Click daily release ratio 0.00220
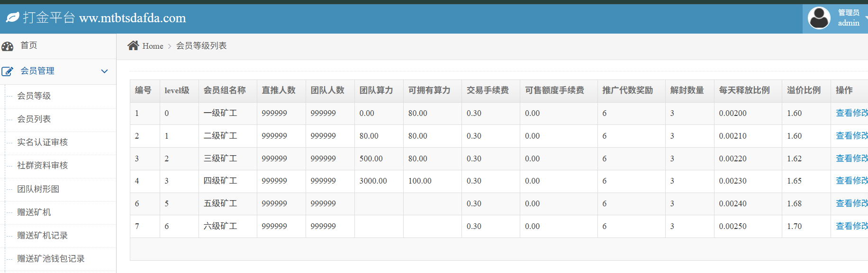The height and width of the screenshot is (273, 868). 733,159
